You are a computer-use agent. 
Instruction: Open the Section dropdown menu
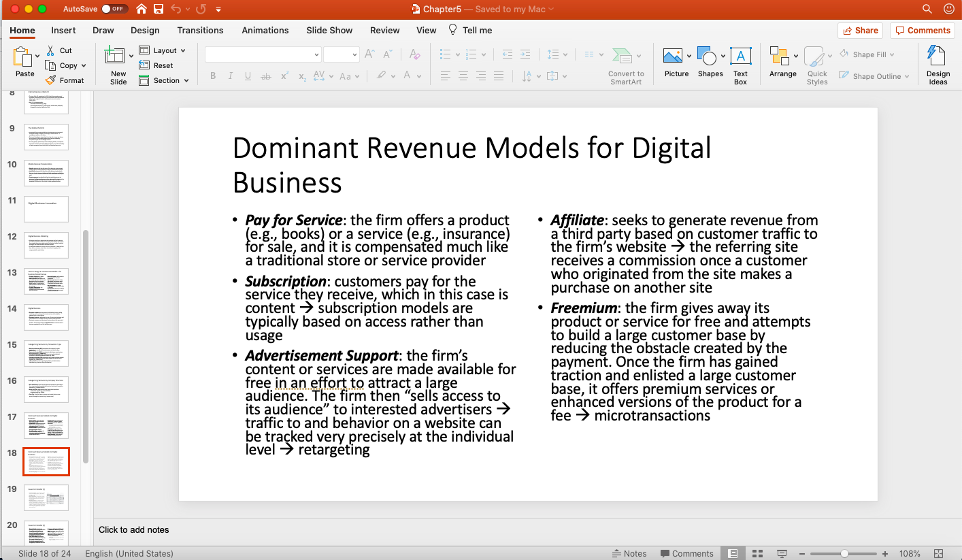coord(165,80)
